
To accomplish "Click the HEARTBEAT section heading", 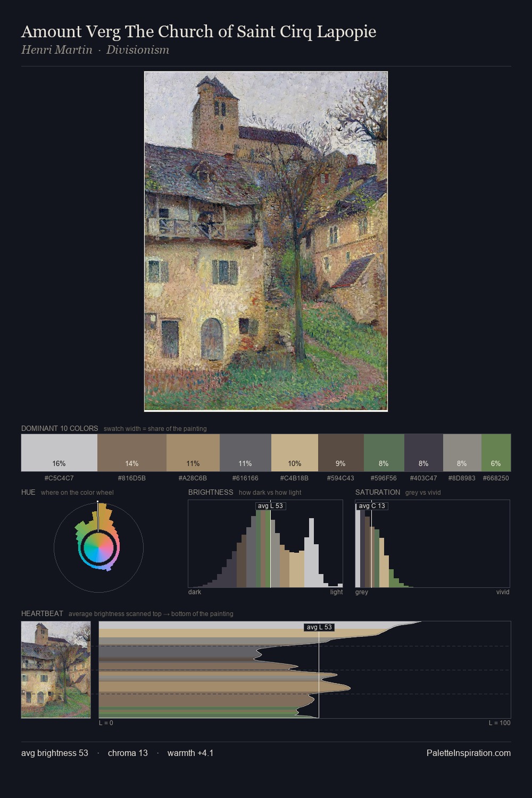I will coord(42,613).
